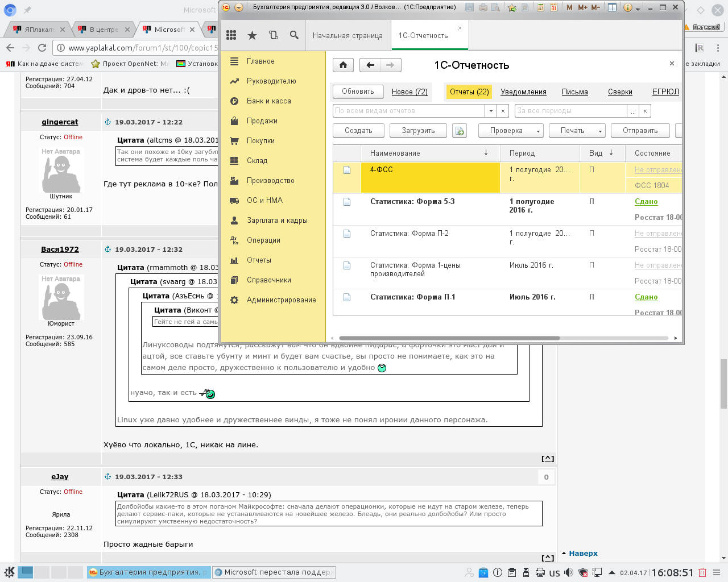Click the Наверх link on the forum page
728x582 pixels.
(583, 554)
